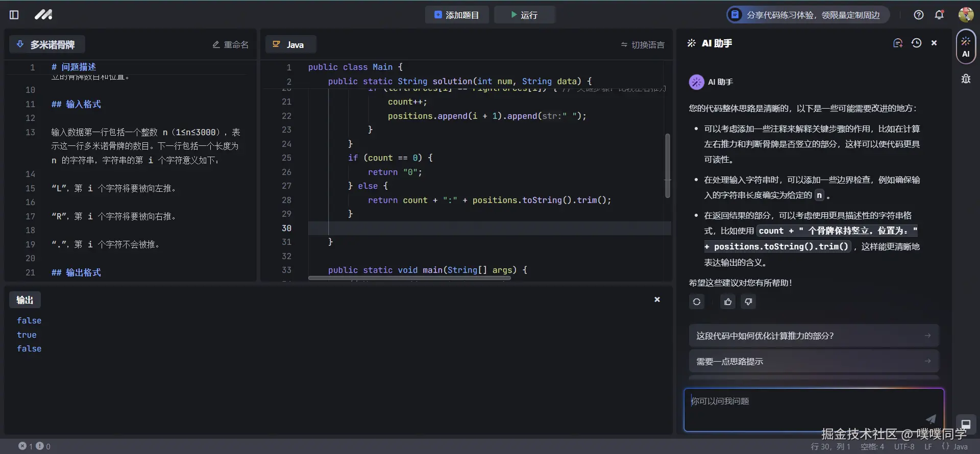Toggle the left sidebar panel icon
The height and width of the screenshot is (454, 980).
tap(14, 15)
